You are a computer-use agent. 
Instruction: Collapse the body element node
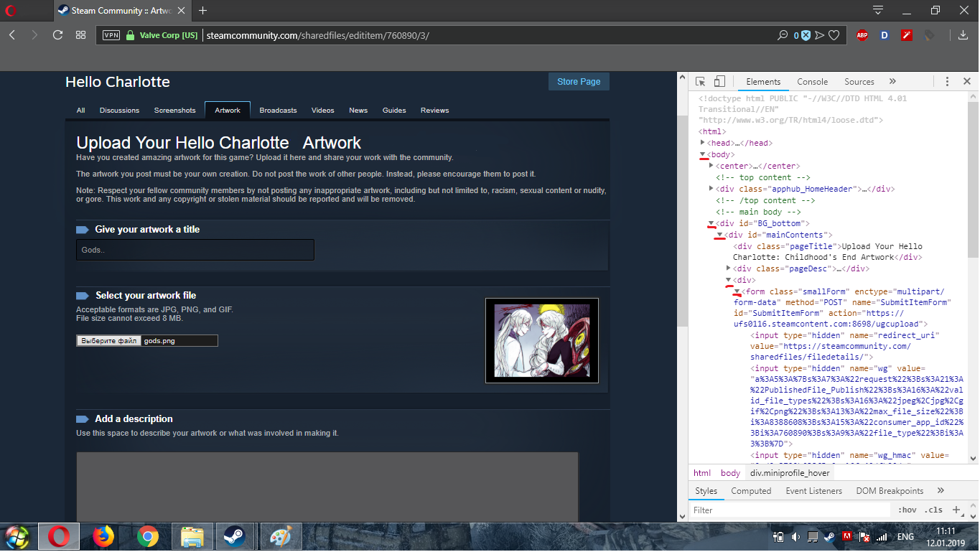[703, 155]
